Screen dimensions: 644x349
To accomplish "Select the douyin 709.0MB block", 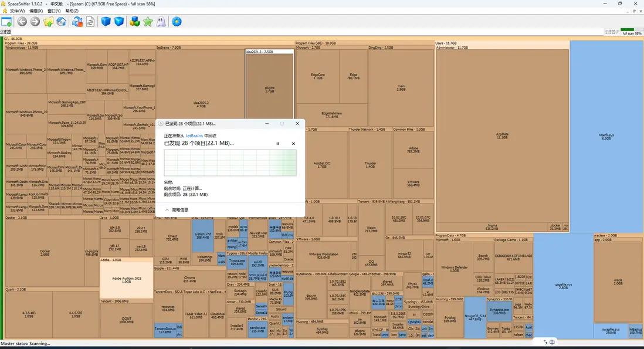I will pyautogui.click(x=311, y=297).
